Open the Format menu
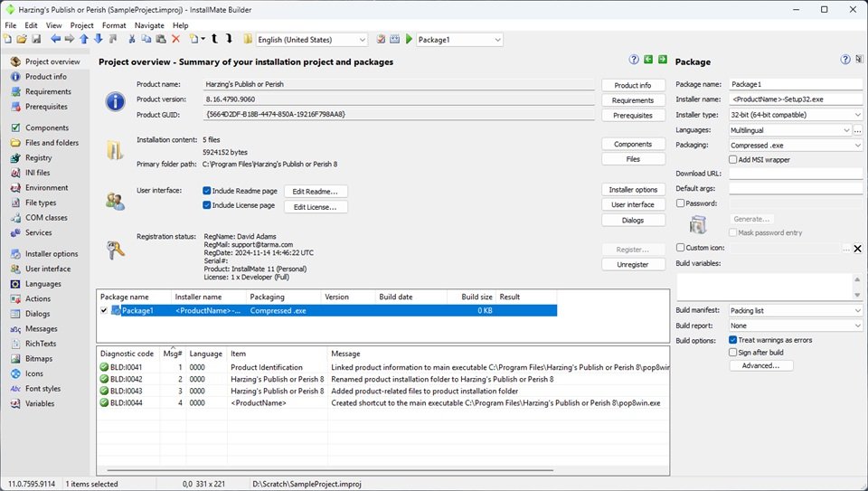 [x=114, y=25]
